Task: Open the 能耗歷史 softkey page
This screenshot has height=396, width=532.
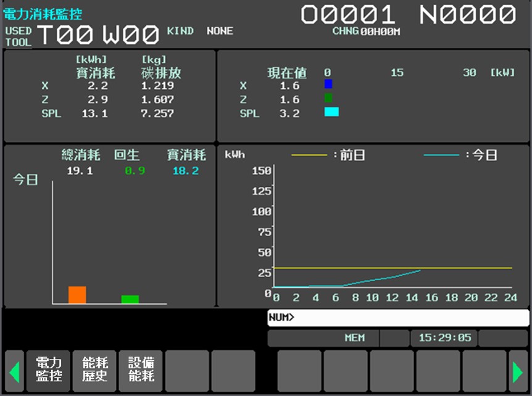Action: [94, 371]
